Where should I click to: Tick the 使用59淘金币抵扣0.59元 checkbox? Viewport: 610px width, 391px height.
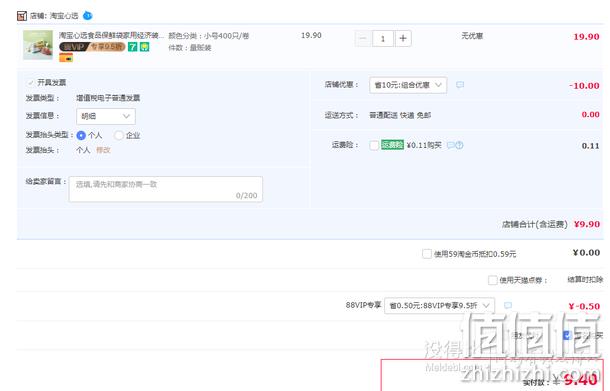[427, 254]
